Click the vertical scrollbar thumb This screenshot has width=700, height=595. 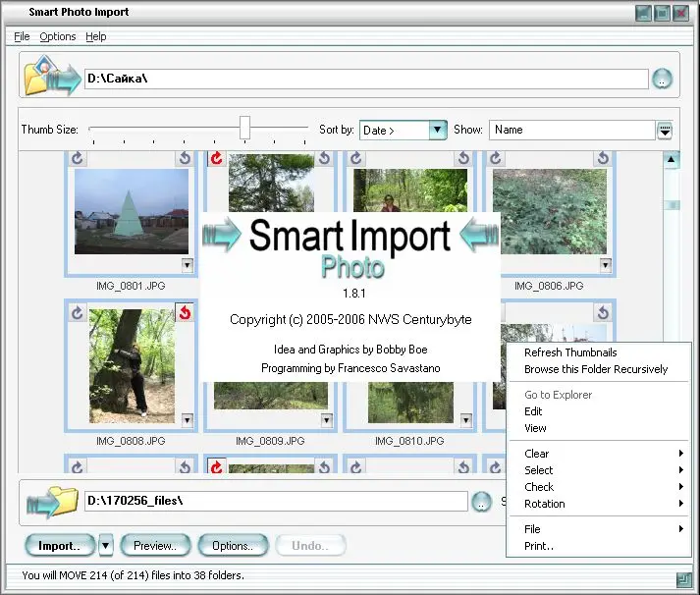[672, 205]
